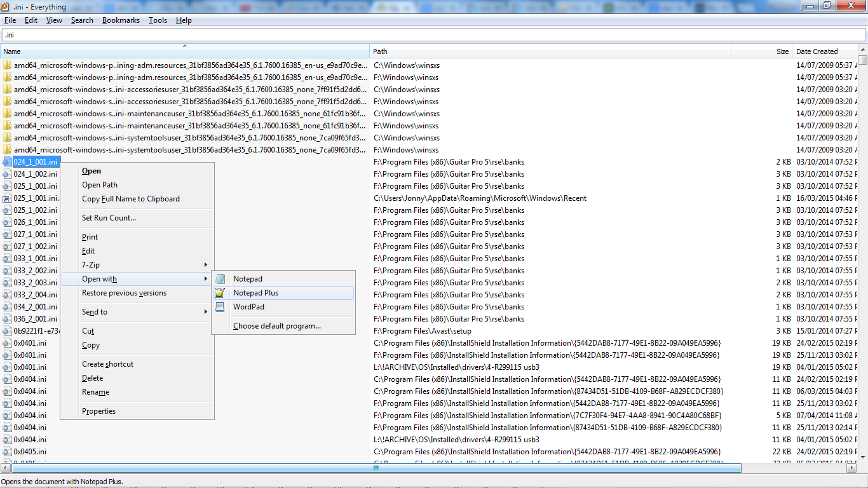Choose Cut in context menu
This screenshot has width=868, height=488.
click(137, 331)
